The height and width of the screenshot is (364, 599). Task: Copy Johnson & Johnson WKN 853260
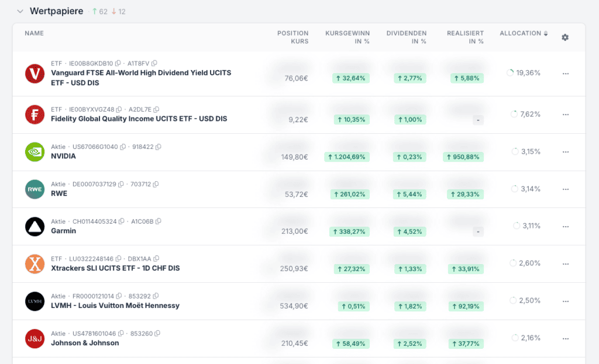click(158, 334)
